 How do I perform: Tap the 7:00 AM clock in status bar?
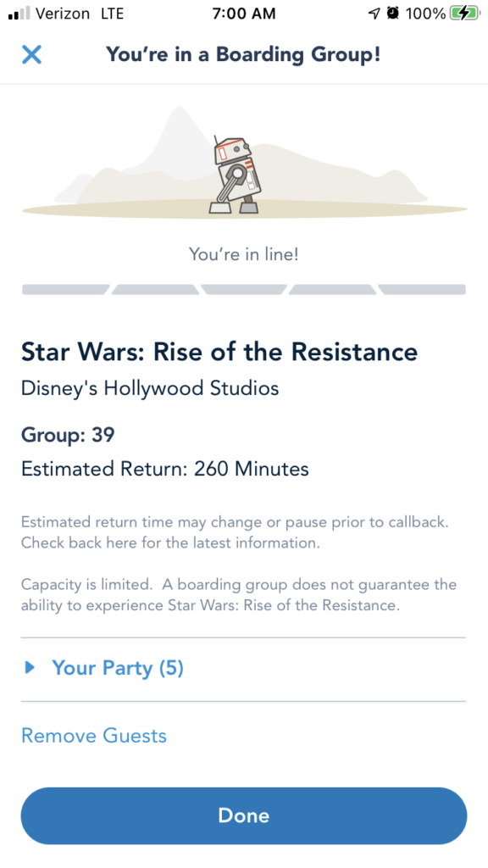click(x=243, y=14)
